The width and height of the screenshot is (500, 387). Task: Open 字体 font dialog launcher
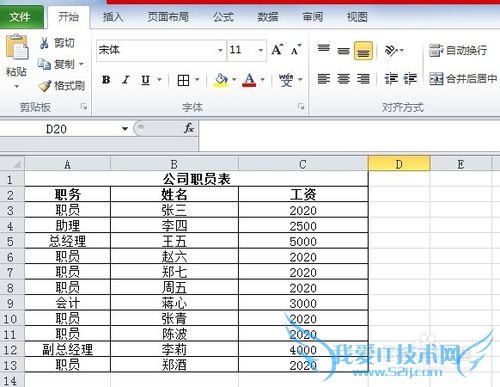pos(301,107)
